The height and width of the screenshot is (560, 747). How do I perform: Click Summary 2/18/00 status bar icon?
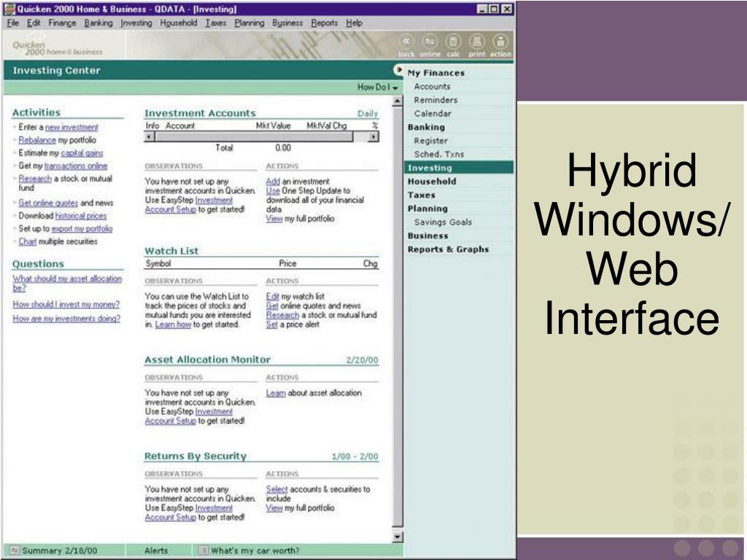14,551
